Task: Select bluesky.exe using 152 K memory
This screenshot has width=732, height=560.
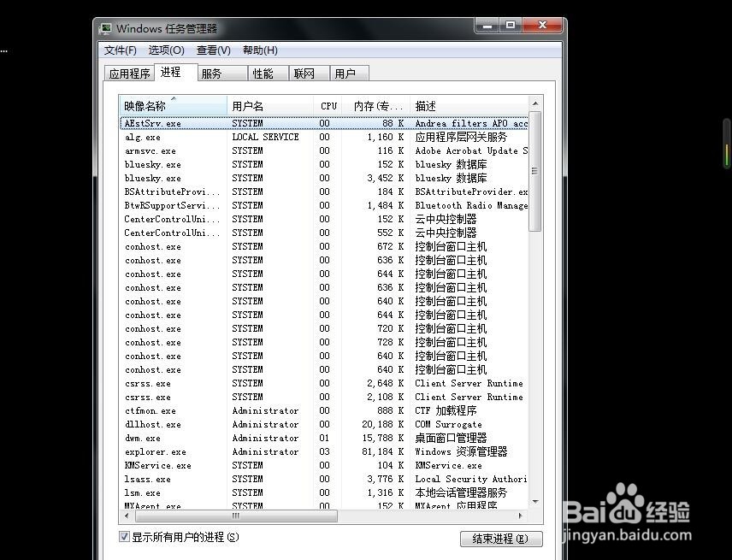Action: point(324,164)
